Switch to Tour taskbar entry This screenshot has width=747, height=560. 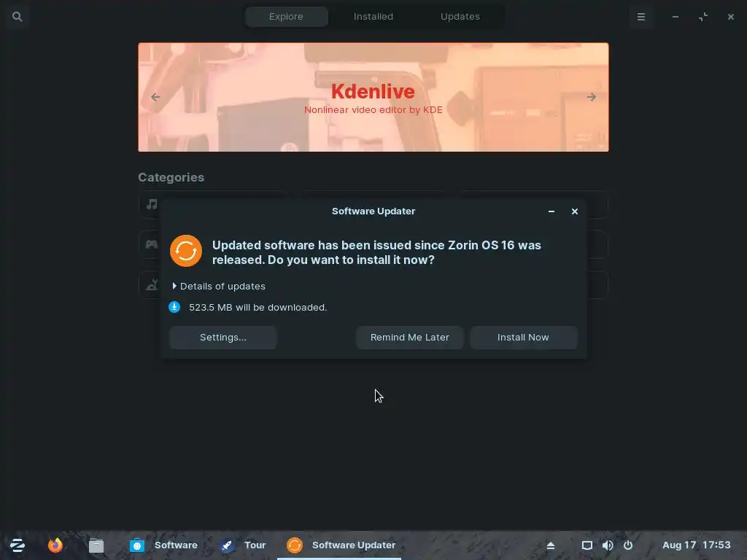243,545
